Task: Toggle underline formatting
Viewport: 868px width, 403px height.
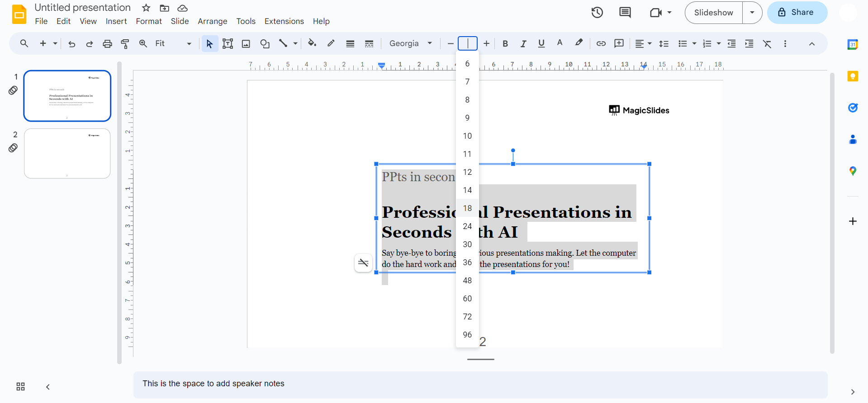Action: point(541,44)
